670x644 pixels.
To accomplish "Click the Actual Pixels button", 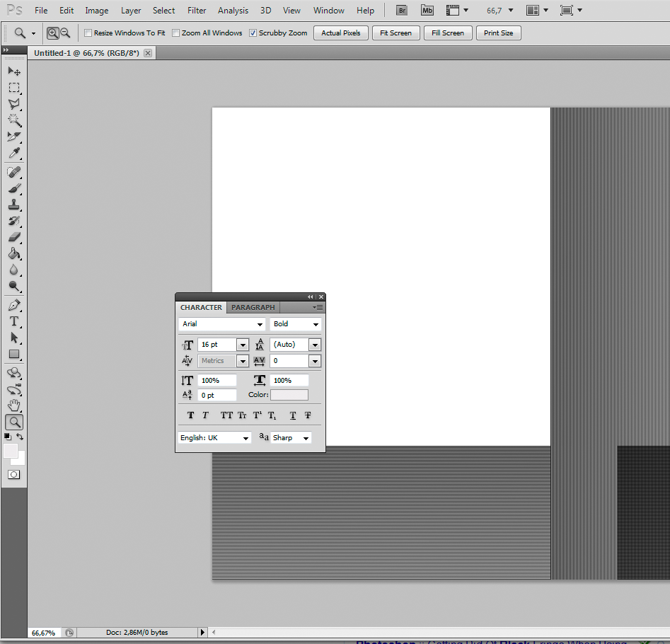I will tap(340, 33).
